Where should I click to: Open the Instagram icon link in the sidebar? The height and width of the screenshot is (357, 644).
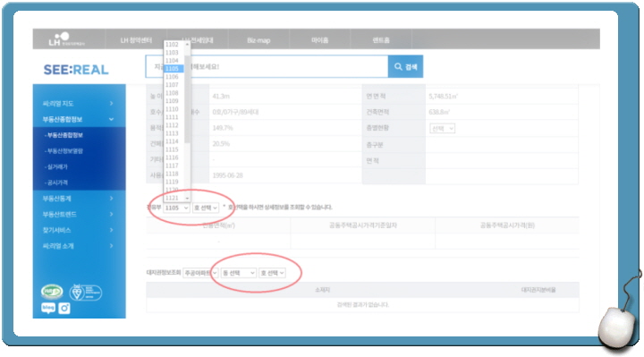click(64, 308)
